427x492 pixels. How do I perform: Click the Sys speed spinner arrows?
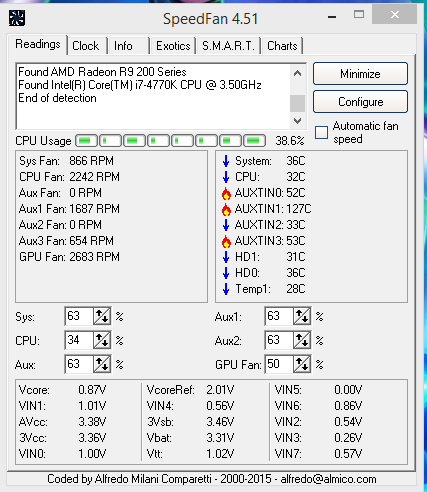click(x=102, y=316)
